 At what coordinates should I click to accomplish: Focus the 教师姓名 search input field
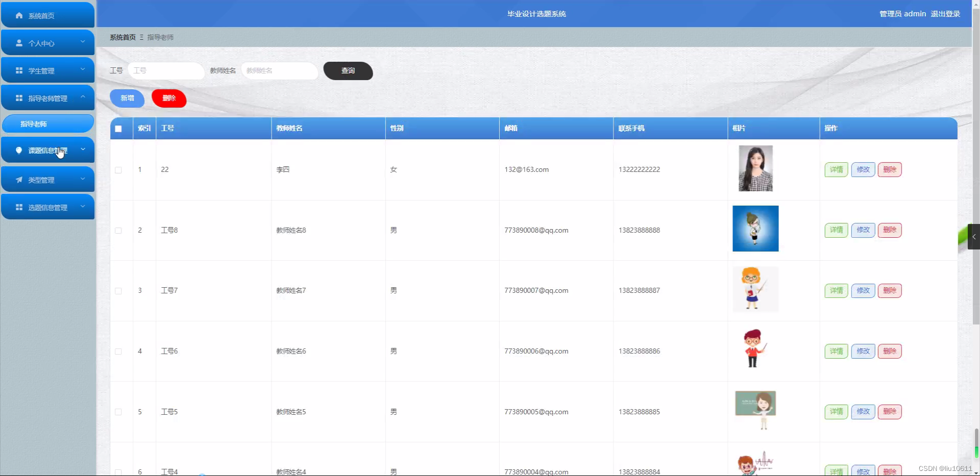click(280, 71)
